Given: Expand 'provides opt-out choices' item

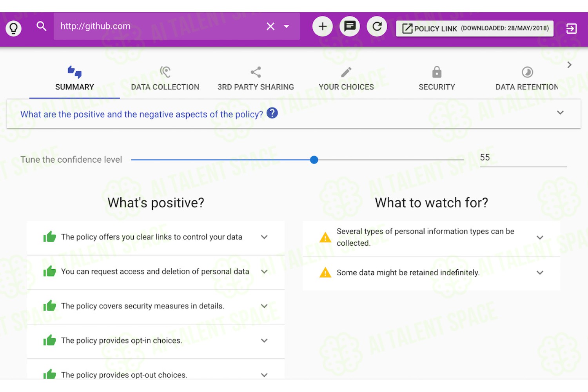Looking at the screenshot, I should (264, 375).
